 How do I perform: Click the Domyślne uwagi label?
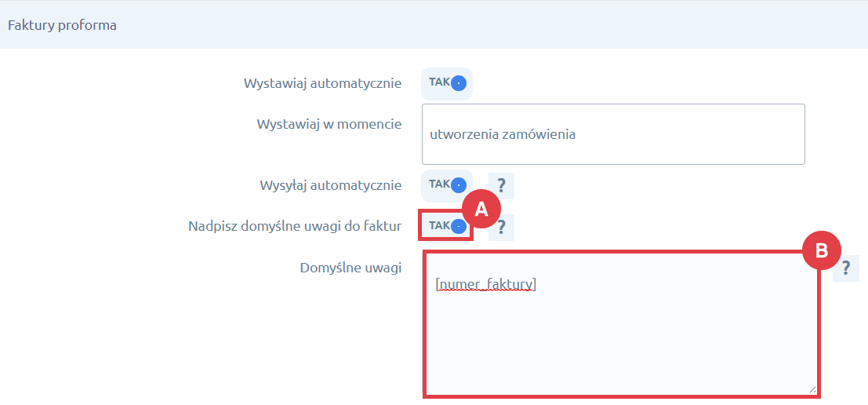point(350,268)
